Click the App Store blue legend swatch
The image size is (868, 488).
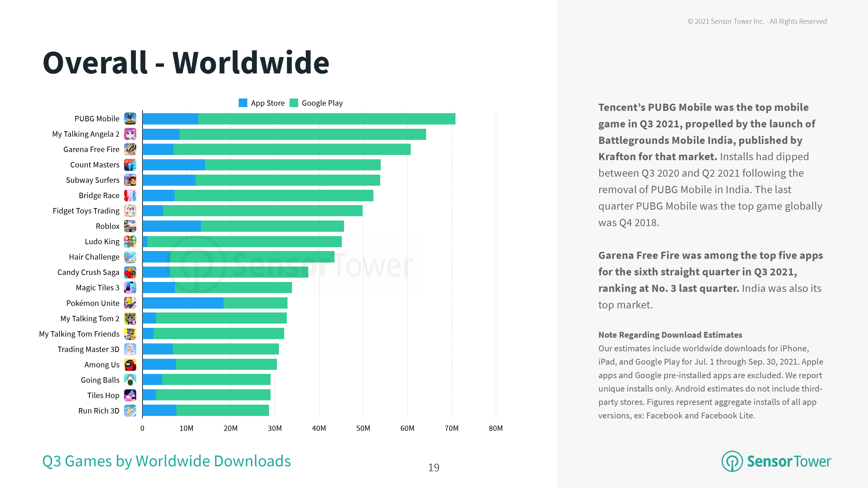[x=243, y=103]
